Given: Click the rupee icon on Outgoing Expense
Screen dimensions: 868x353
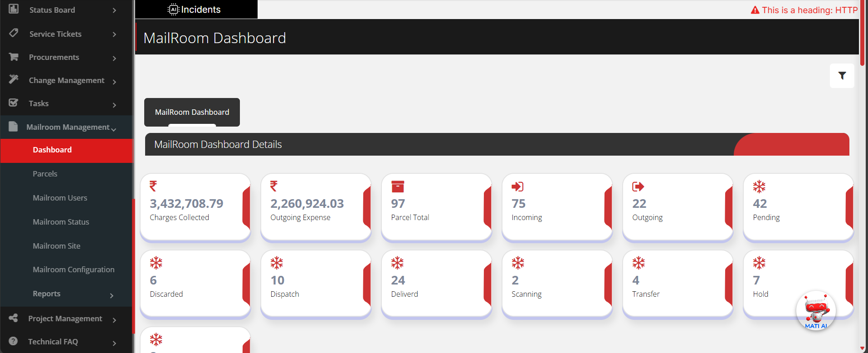Looking at the screenshot, I should click(274, 186).
